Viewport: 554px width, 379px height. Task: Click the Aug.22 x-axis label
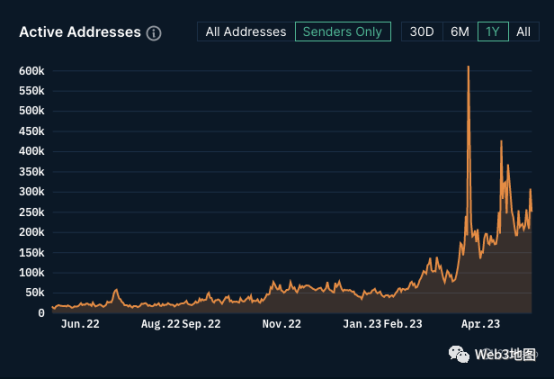click(x=161, y=324)
